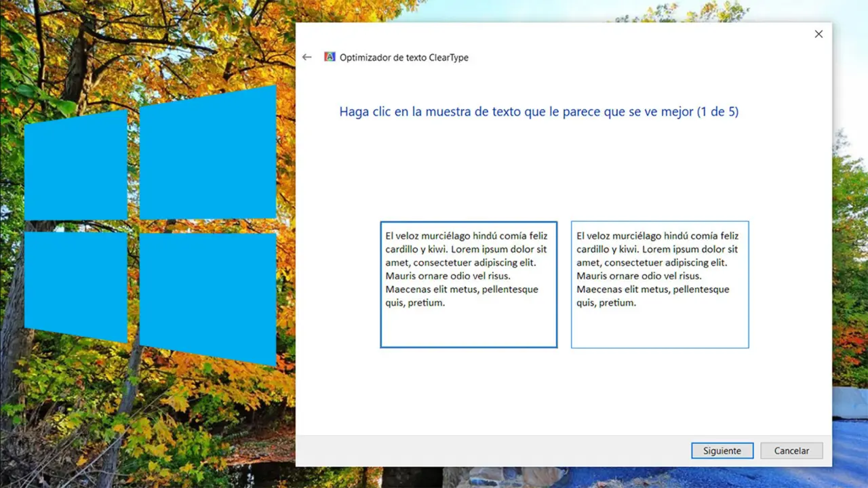
Task: Click the ClearType app icon beside the title
Action: click(330, 58)
